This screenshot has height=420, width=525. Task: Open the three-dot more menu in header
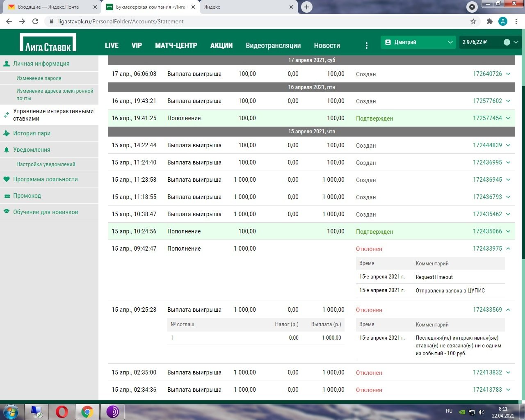366,46
